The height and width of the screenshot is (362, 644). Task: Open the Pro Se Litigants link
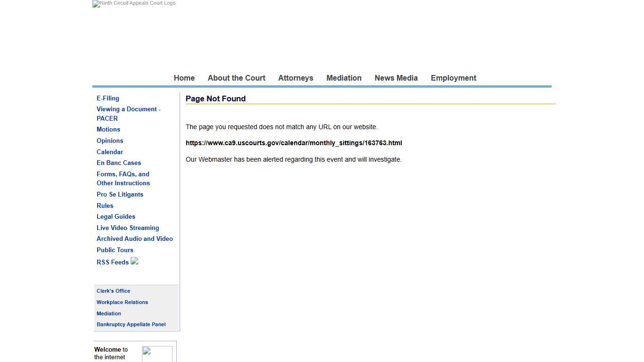(120, 194)
